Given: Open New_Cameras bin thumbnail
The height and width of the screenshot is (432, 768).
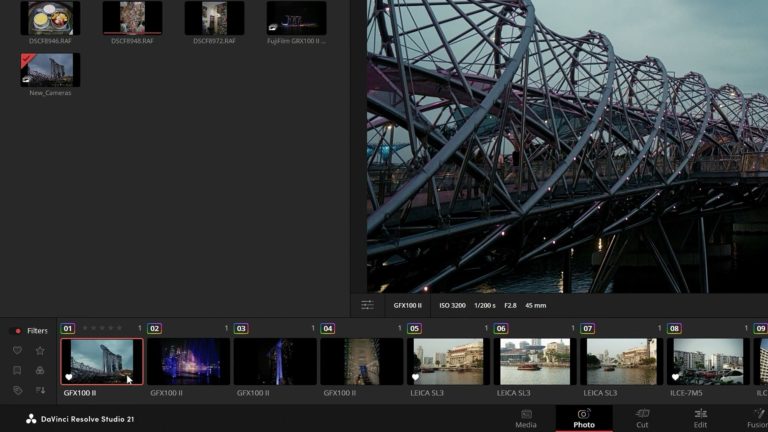Looking at the screenshot, I should click(x=50, y=70).
